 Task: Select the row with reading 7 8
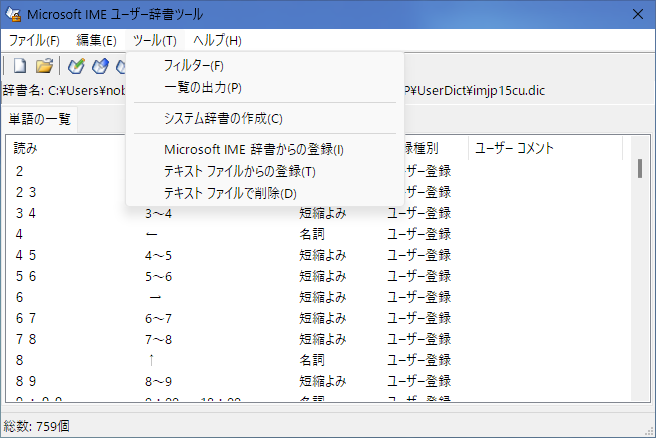(x=319, y=339)
